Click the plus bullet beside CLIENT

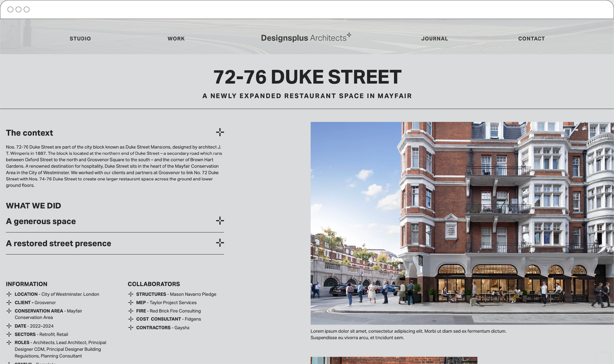click(x=9, y=303)
